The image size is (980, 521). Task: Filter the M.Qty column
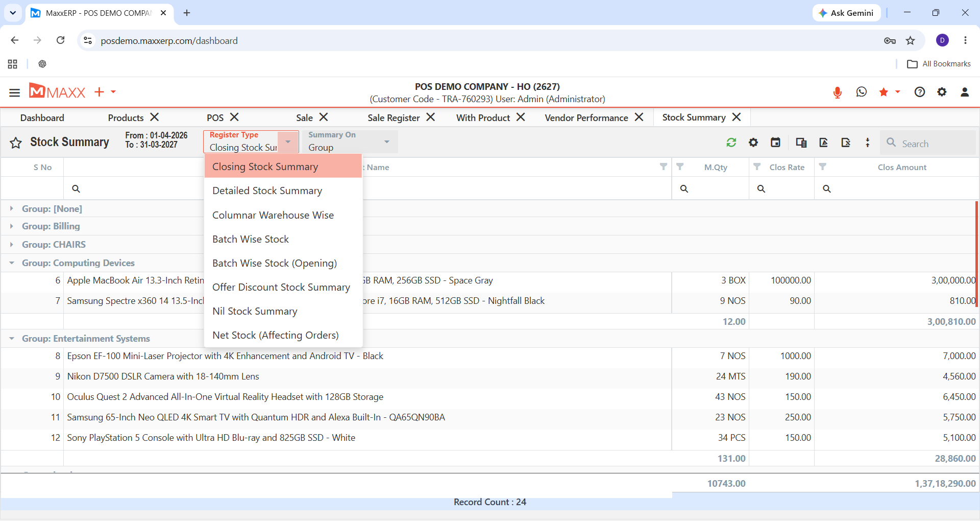680,167
